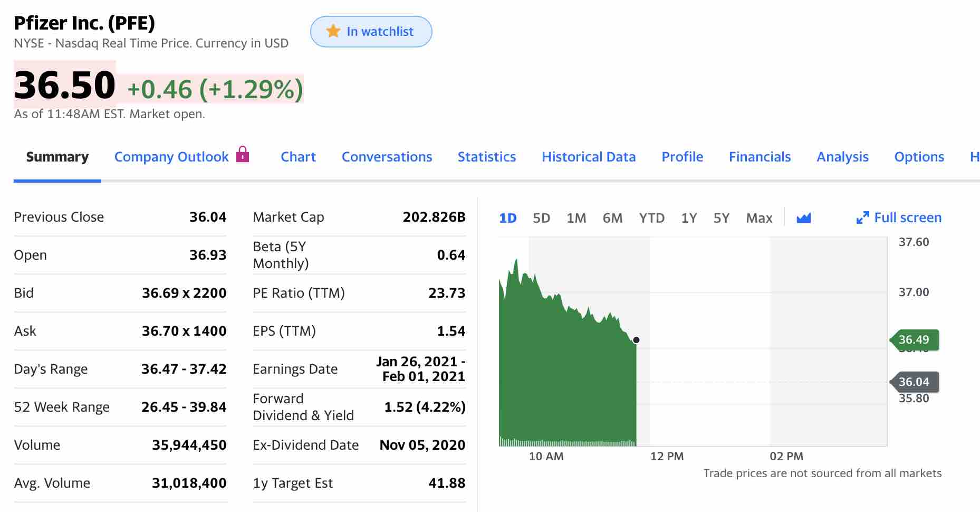Click the current price marker dot on chart

[636, 340]
